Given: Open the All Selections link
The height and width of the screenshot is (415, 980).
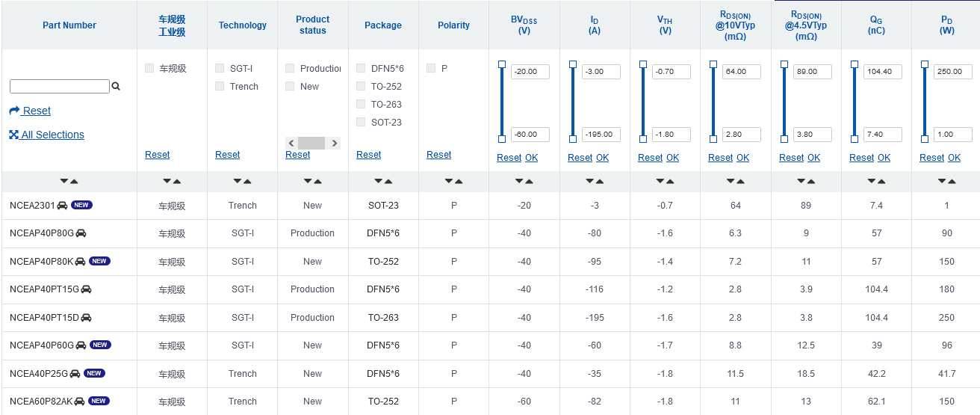Looking at the screenshot, I should pyautogui.click(x=46, y=135).
